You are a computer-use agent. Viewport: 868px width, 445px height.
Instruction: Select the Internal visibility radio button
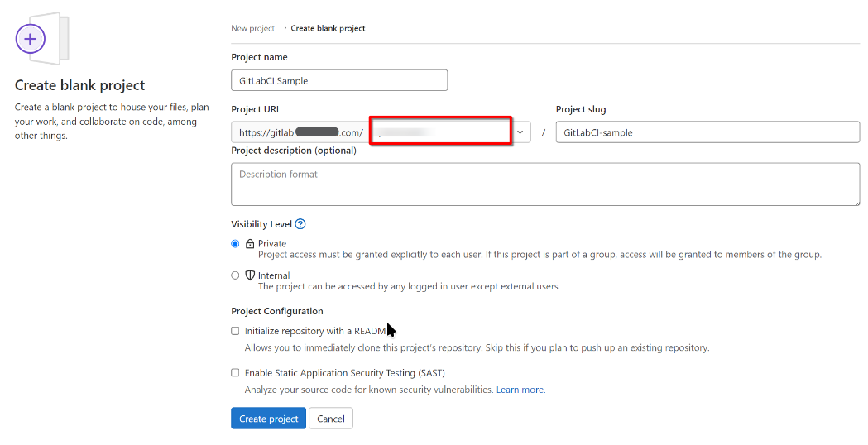pos(236,275)
